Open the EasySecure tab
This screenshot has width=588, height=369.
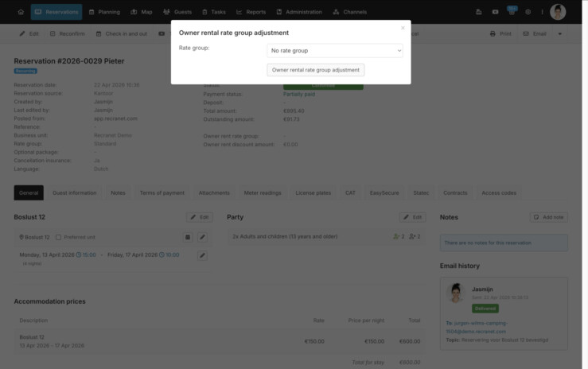[384, 193]
